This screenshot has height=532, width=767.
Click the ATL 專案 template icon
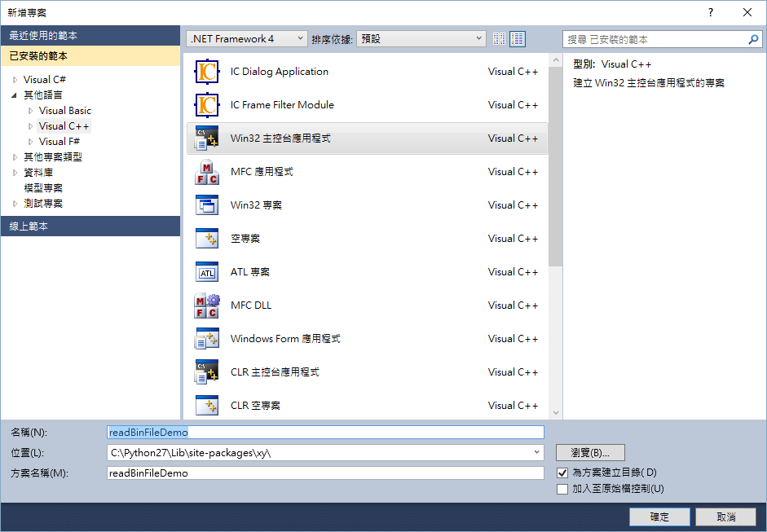pyautogui.click(x=207, y=272)
